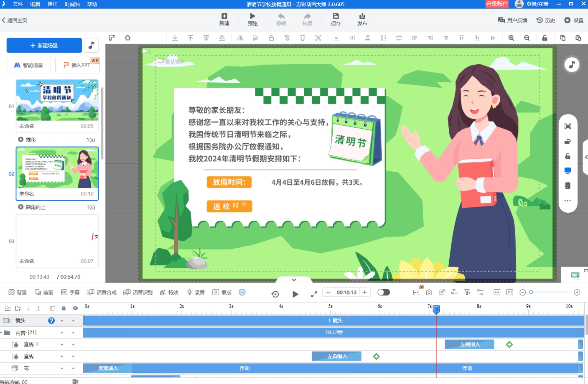Click the delete trash icon in layer toolbar
588x384 pixels.
[x=52, y=308]
